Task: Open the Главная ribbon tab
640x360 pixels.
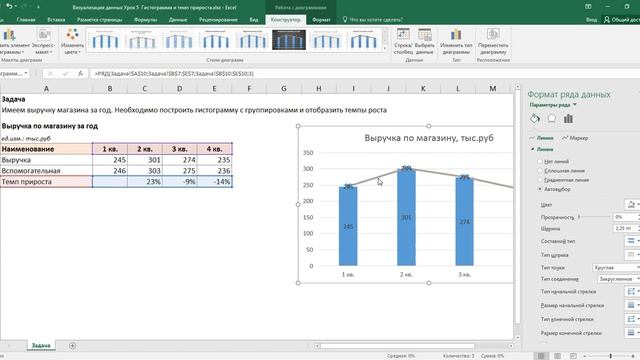Action: pos(26,20)
